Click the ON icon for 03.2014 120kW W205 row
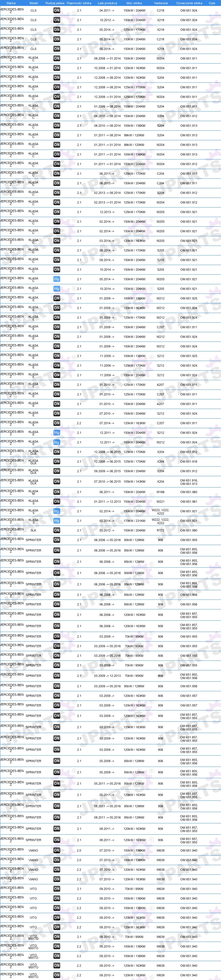Image resolution: width=221 pixels, height=980 pixels. click(x=57, y=241)
